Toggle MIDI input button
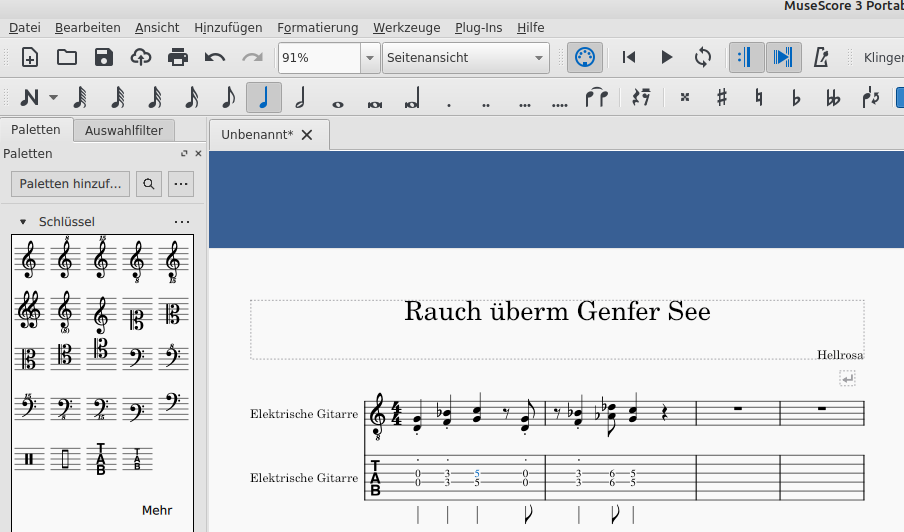This screenshot has height=532, width=904. (585, 58)
